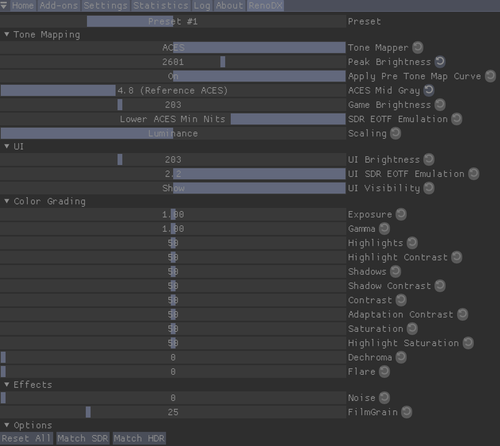The width and height of the screenshot is (500, 446).
Task: Reset ACES Mid Gray value
Action: pos(429,90)
